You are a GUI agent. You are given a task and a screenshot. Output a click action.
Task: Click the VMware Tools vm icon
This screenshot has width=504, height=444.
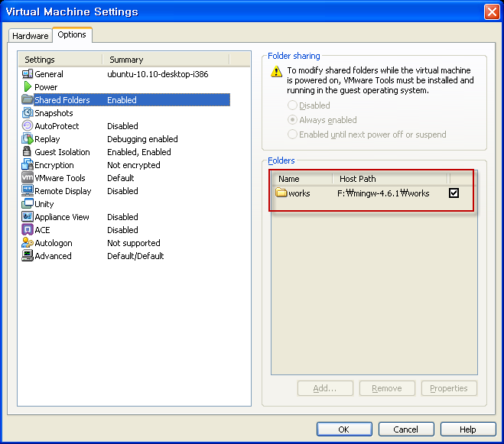click(28, 177)
